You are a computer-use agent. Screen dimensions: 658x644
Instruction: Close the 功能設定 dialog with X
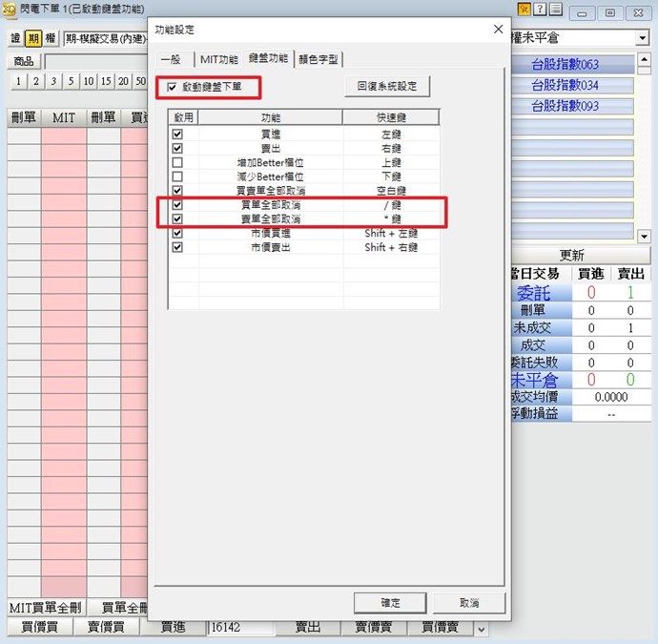[498, 30]
